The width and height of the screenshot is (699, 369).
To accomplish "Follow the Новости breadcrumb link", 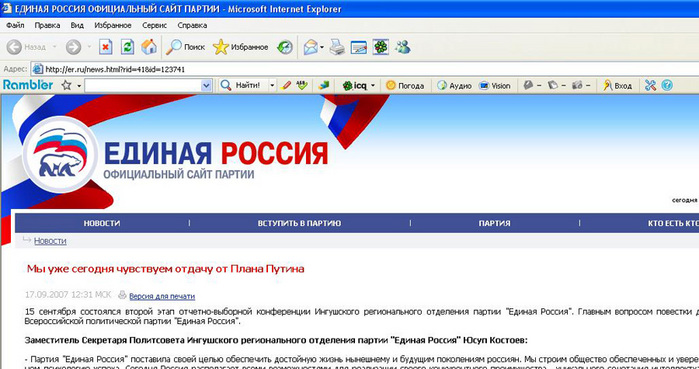I will (x=50, y=241).
